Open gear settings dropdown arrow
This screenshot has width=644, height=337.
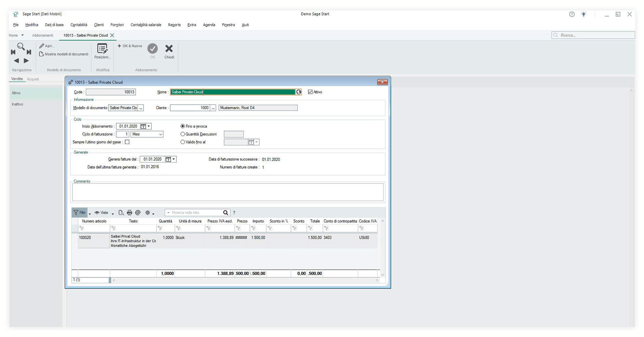(x=153, y=213)
